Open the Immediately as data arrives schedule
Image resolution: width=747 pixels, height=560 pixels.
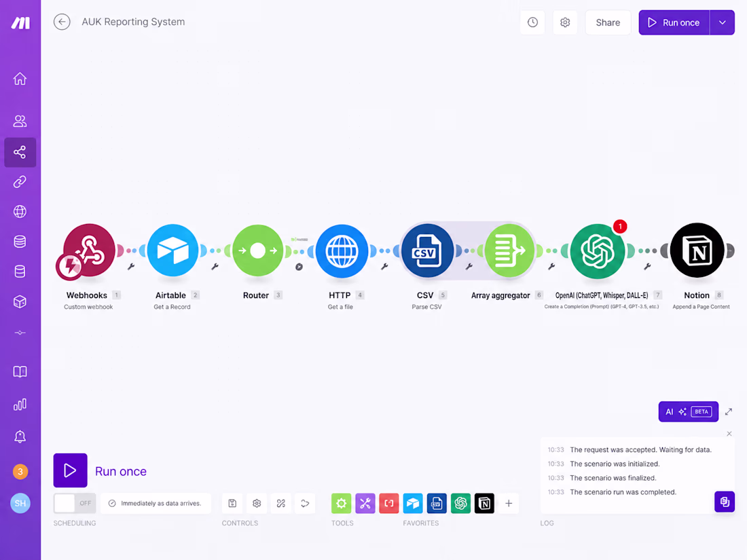[x=156, y=504]
